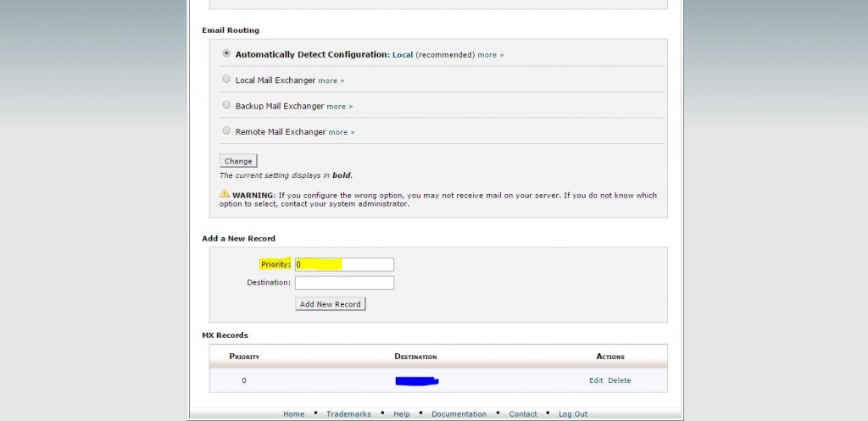Choose Backup Mail Exchanger radio option
This screenshot has width=868, height=421.
(226, 105)
